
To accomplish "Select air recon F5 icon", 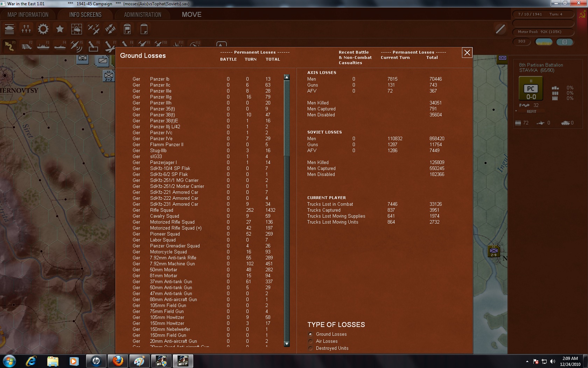I will coord(77,46).
